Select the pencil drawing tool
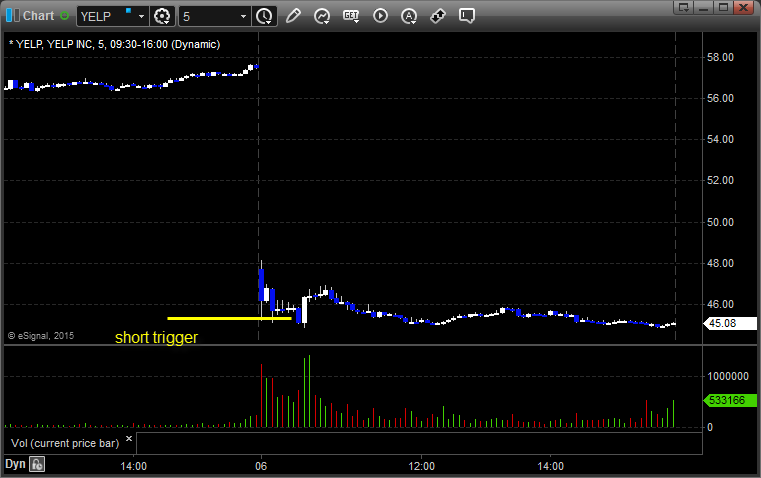The height and width of the screenshot is (478, 761). pyautogui.click(x=293, y=16)
